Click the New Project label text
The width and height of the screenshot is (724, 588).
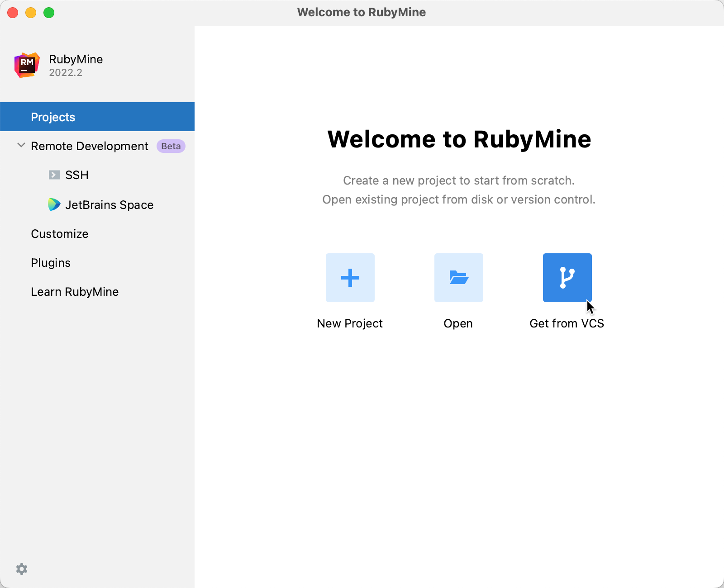coord(350,323)
